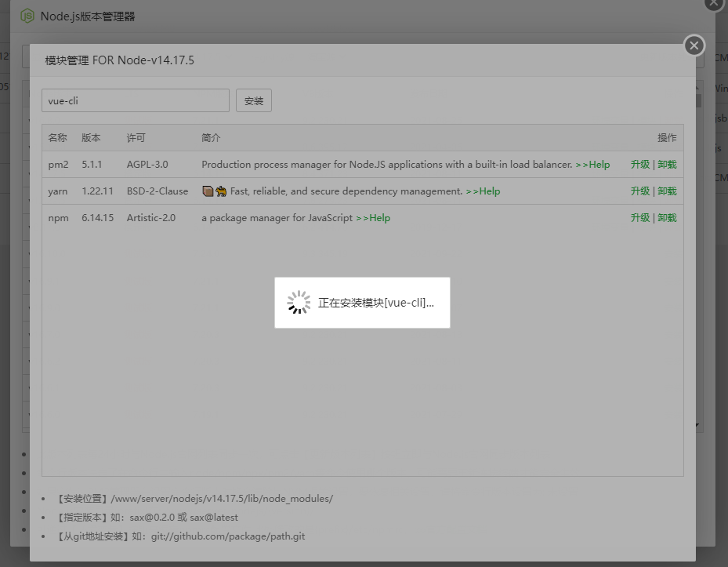Click the 安装 install button
The height and width of the screenshot is (567, 728).
click(x=253, y=100)
